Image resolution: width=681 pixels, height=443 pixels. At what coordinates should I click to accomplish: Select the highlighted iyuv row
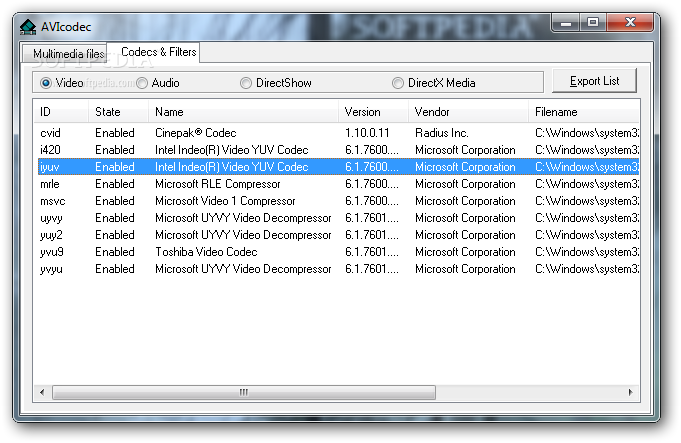(x=338, y=167)
